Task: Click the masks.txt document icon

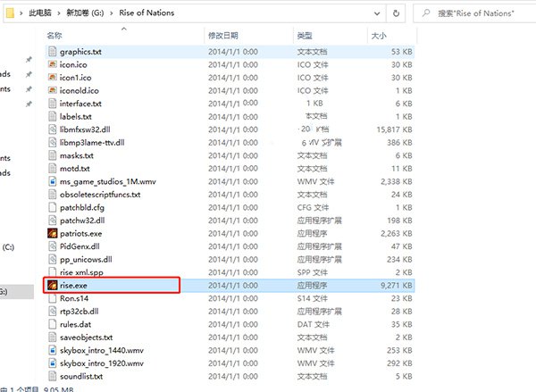Action: 53,155
